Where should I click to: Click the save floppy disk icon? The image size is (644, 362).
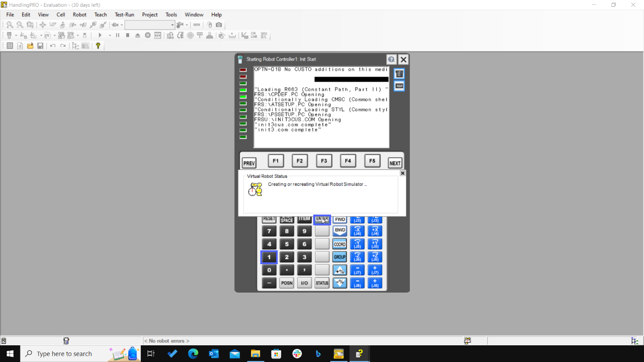(x=40, y=46)
